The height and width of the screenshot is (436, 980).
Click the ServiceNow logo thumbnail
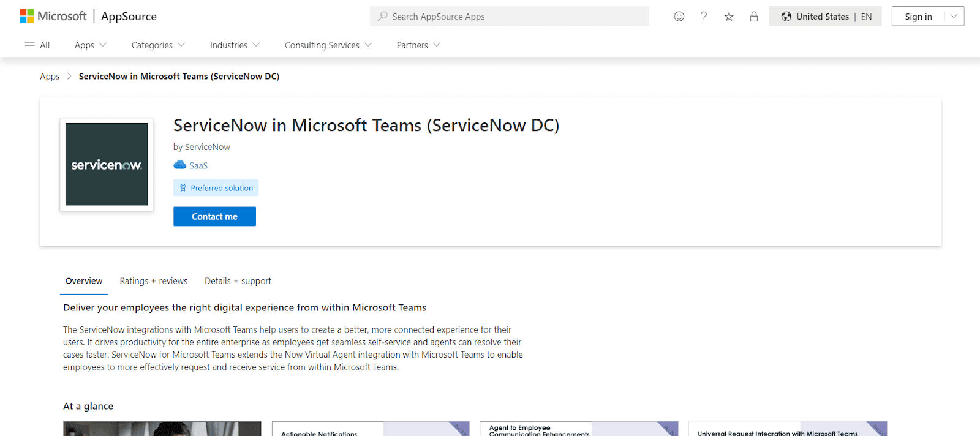tap(107, 164)
